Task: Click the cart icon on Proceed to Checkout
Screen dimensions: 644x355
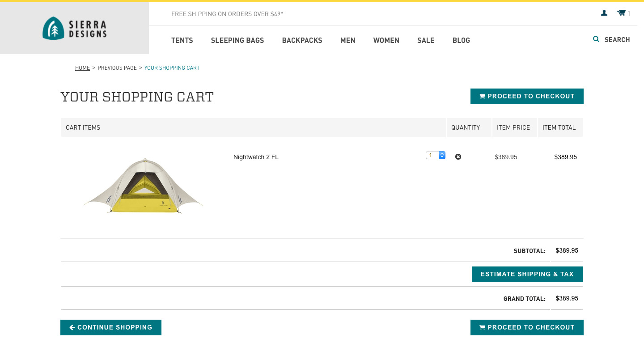Action: coord(483,96)
